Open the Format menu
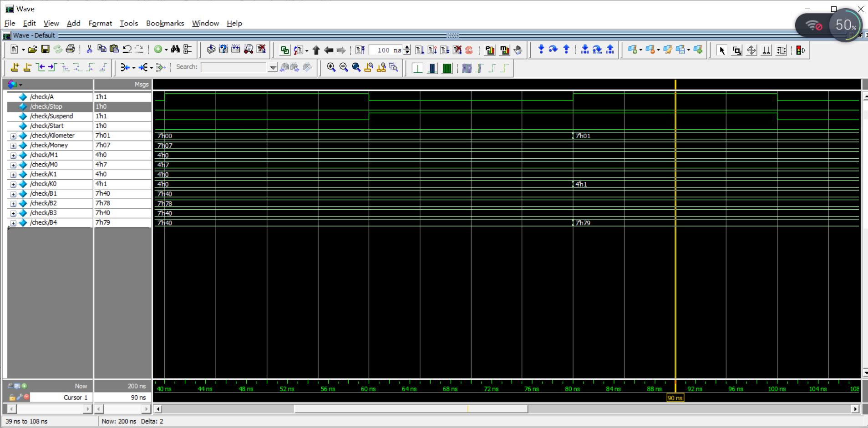Viewport: 868px width, 428px height. pyautogui.click(x=100, y=23)
